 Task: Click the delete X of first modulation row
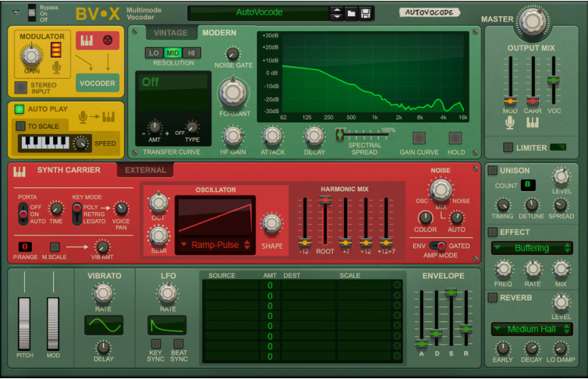pos(397,285)
